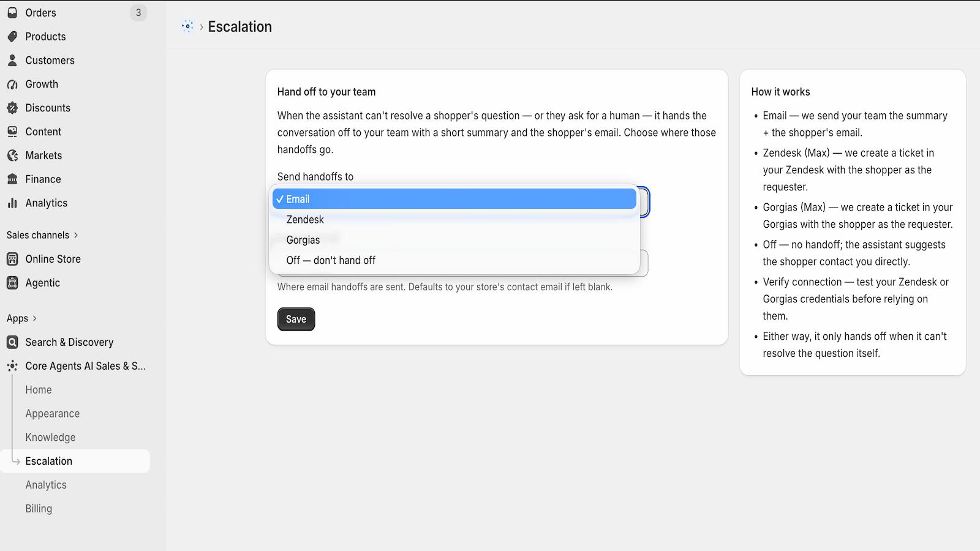Open the Online Store icon
980x551 pixels.
pos(12,259)
